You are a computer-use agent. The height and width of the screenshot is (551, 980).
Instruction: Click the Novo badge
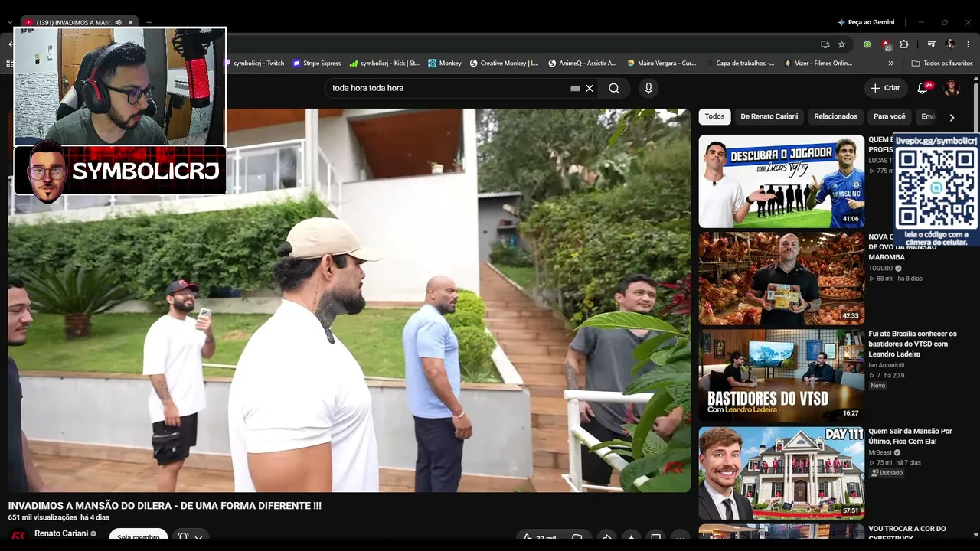pyautogui.click(x=877, y=386)
